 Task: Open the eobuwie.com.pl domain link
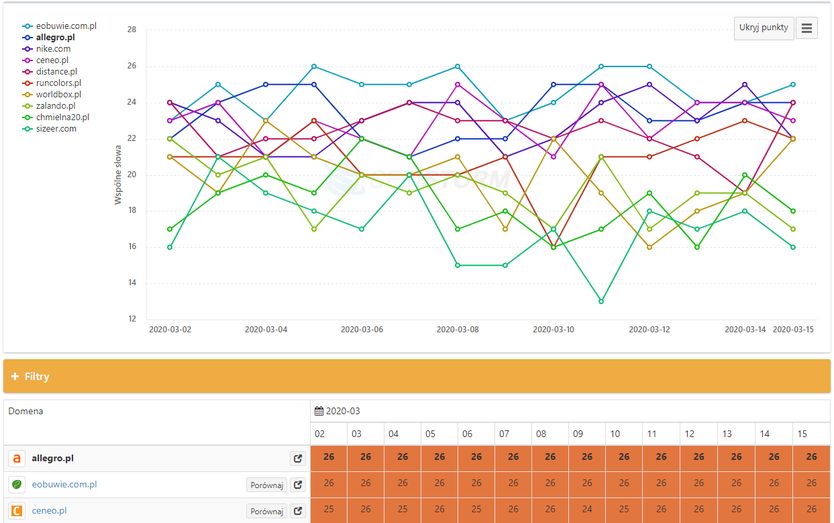click(64, 484)
